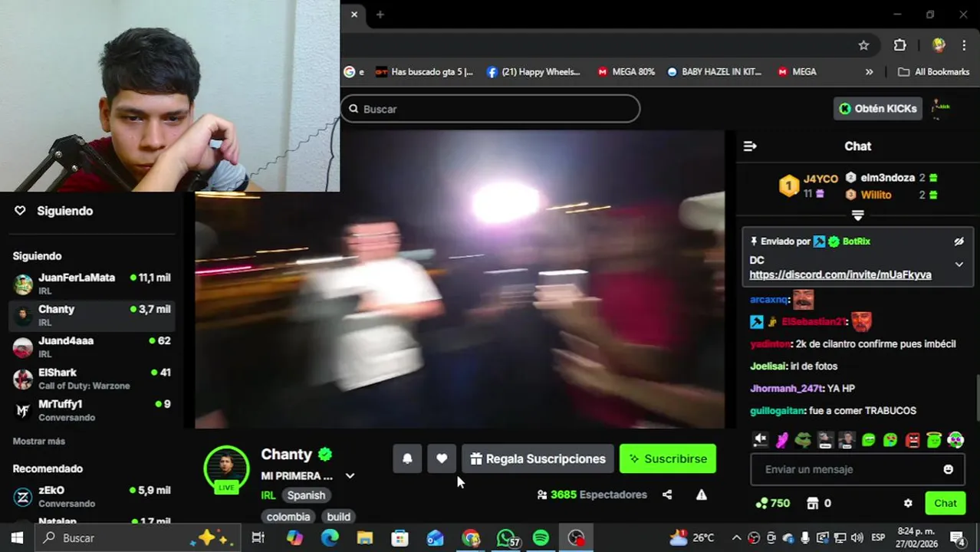Open Juand4aaa channel in sidebar
Viewport: 980px width, 552px height.
tap(92, 347)
